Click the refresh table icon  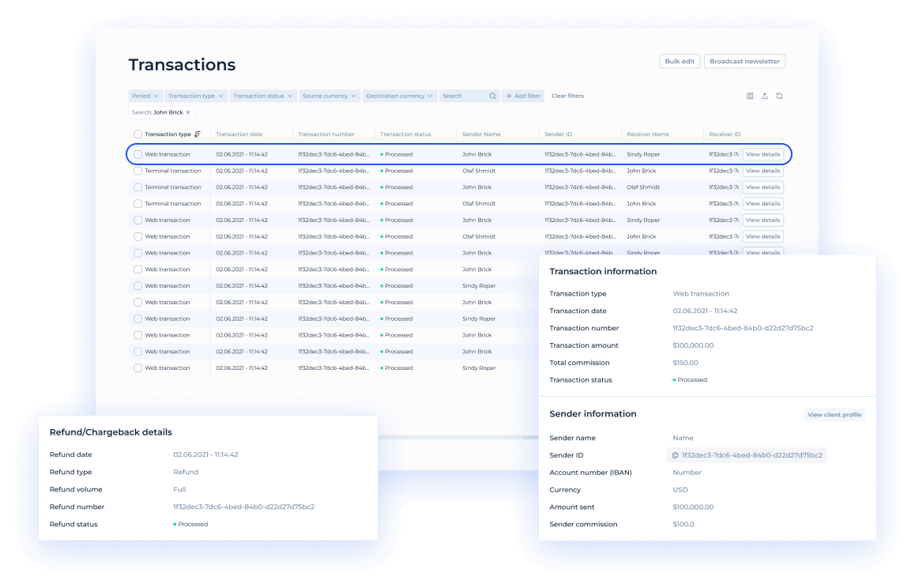779,96
